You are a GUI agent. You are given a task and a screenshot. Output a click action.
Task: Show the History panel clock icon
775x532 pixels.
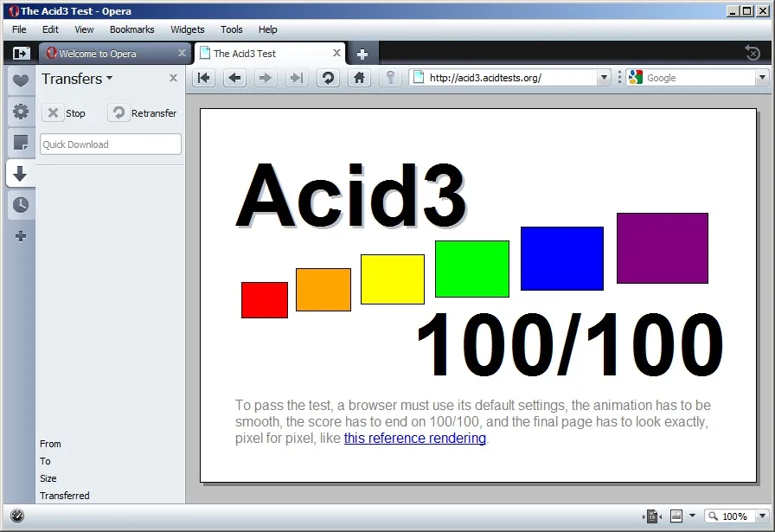pos(21,205)
